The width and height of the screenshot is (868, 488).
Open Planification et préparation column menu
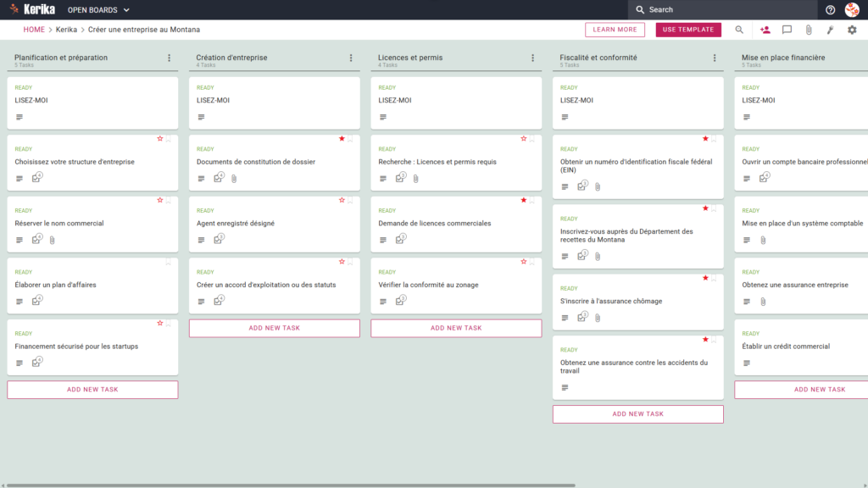pyautogui.click(x=170, y=58)
